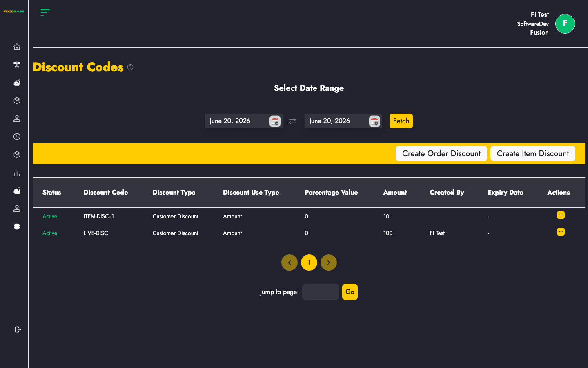Go to next page arrow
The width and height of the screenshot is (588, 368).
click(x=329, y=263)
